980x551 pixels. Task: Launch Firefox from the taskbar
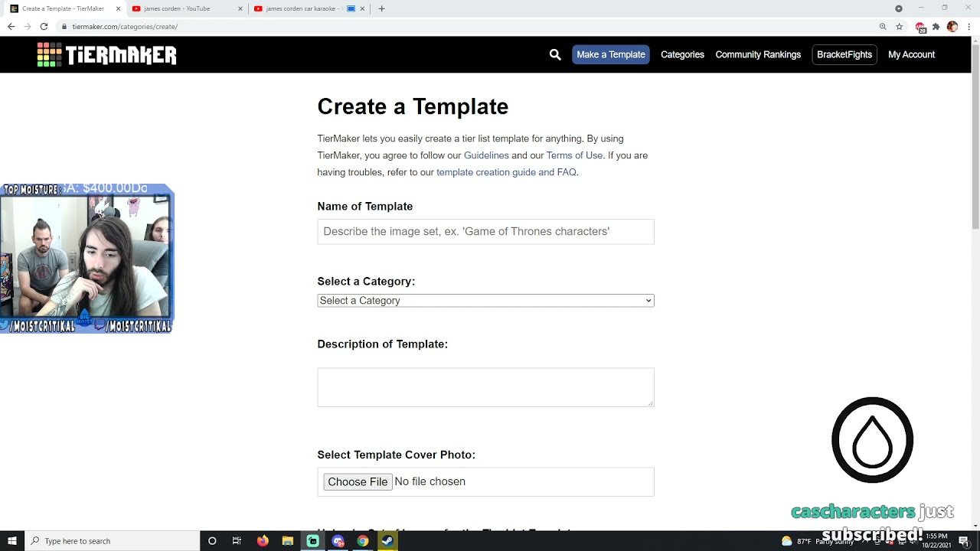pyautogui.click(x=263, y=541)
